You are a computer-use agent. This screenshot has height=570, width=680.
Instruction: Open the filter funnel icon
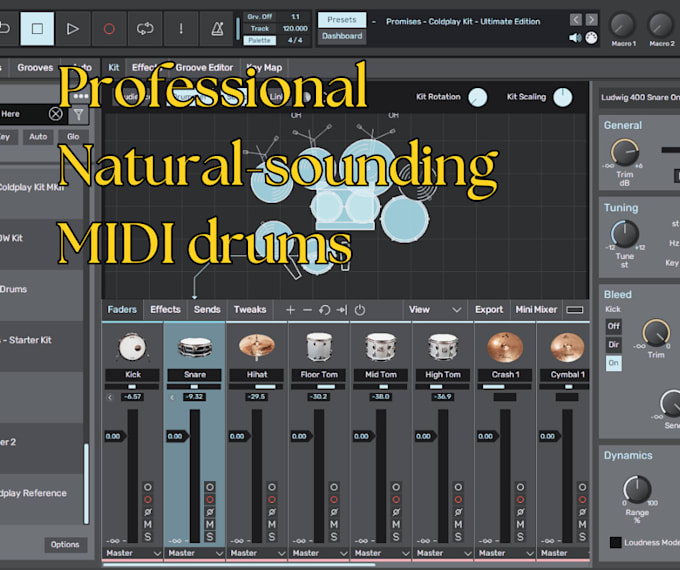(x=78, y=115)
